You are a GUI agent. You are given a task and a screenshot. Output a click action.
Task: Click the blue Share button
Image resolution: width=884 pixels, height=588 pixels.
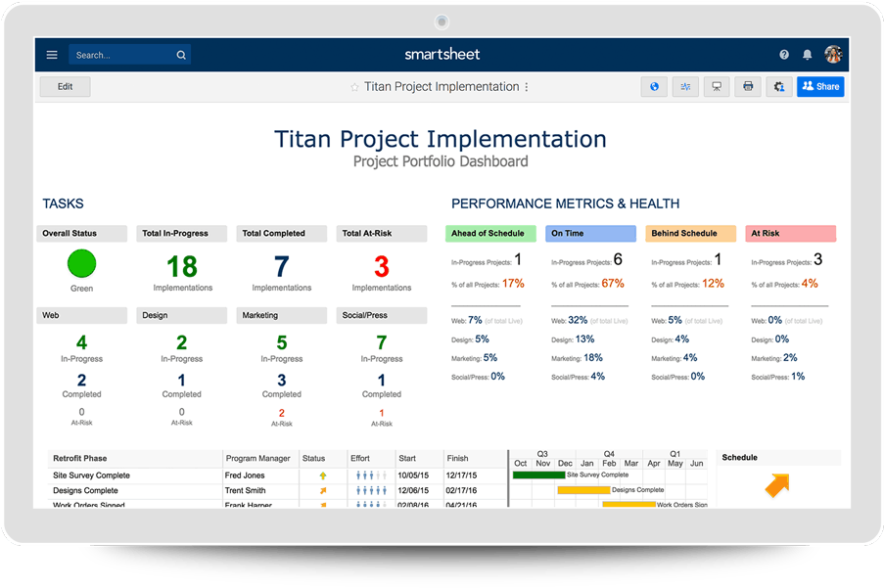click(x=820, y=87)
